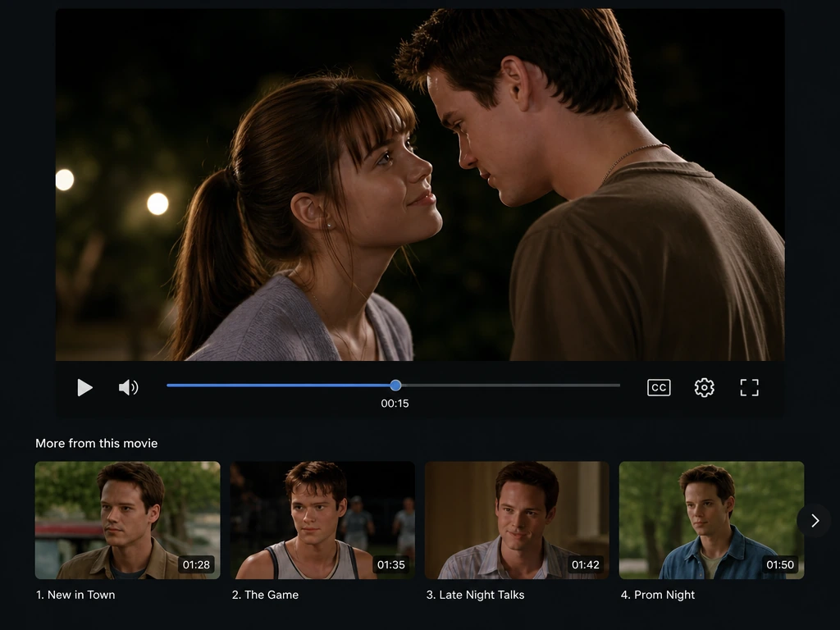Image resolution: width=840 pixels, height=630 pixels.
Task: Jump ahead on the unplayed grey progress track
Action: (510, 386)
